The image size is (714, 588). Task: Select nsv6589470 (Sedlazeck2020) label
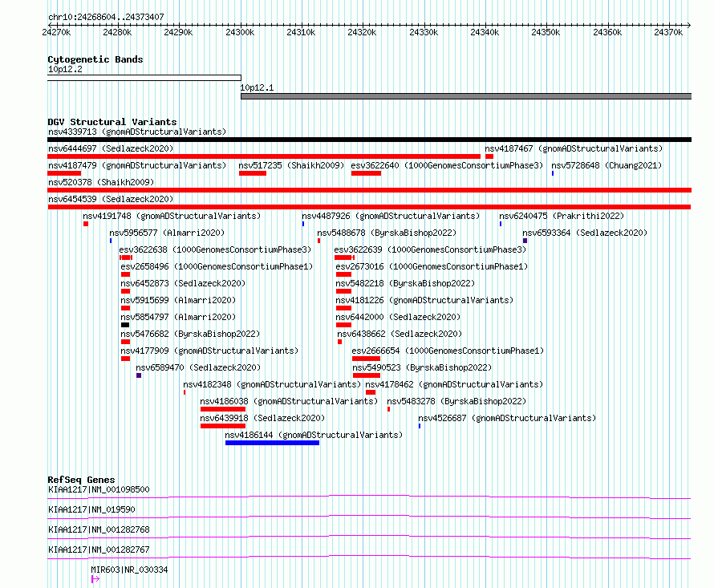tap(198, 367)
